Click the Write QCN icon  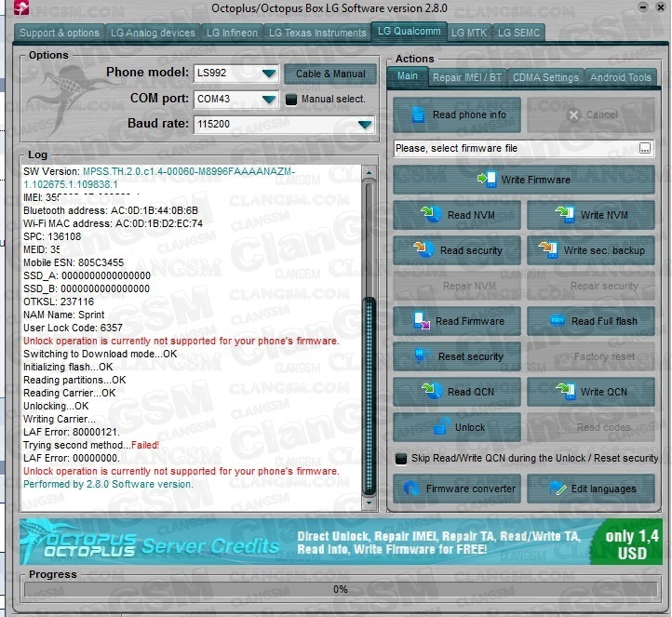tap(565, 391)
